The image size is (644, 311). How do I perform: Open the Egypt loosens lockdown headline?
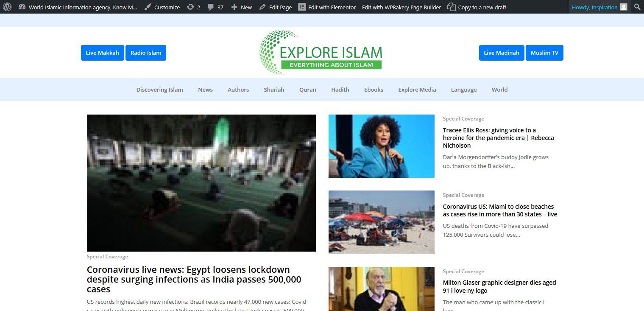(194, 279)
